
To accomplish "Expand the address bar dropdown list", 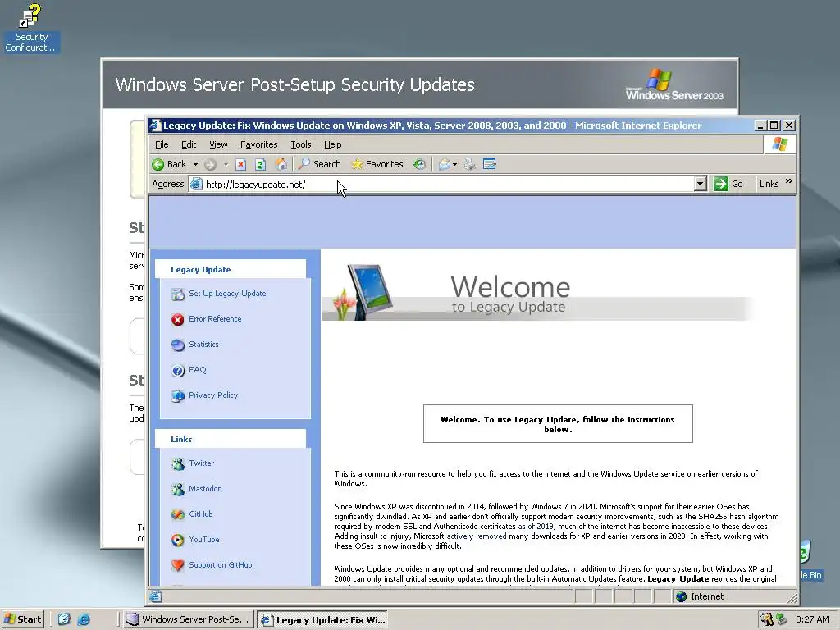I will coord(701,184).
